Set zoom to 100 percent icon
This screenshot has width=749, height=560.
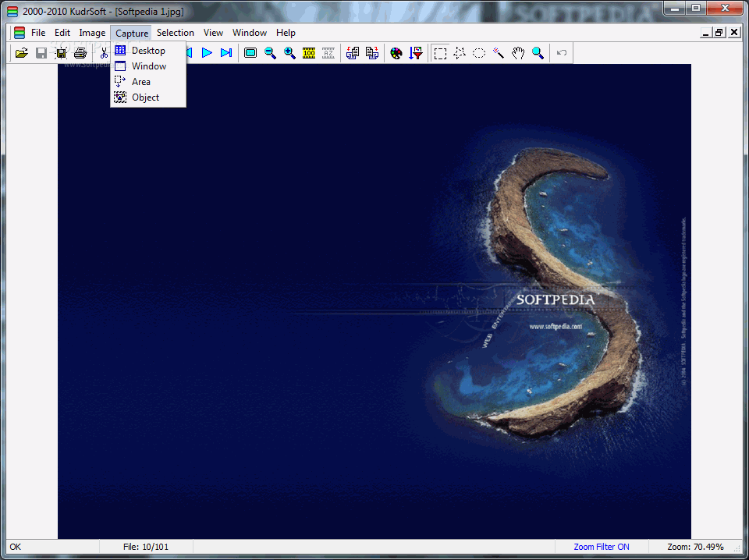[309, 53]
